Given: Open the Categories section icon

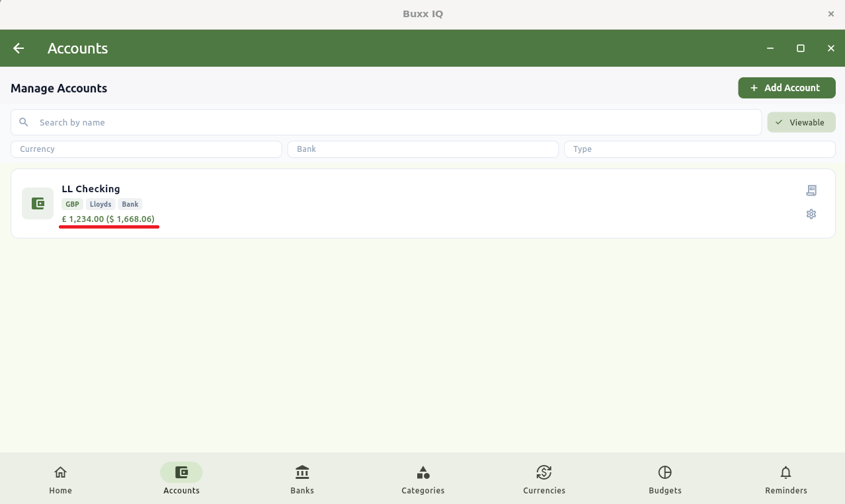Looking at the screenshot, I should tap(423, 472).
